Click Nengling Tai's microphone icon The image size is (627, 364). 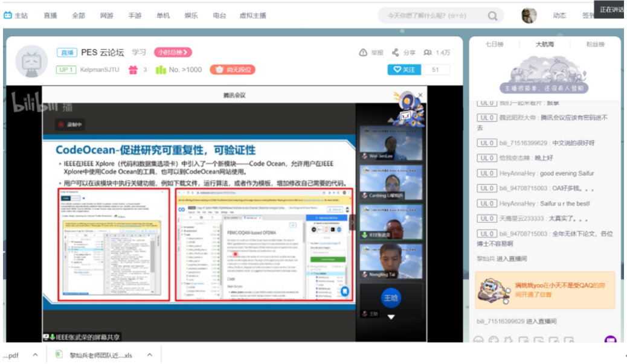[x=365, y=275]
